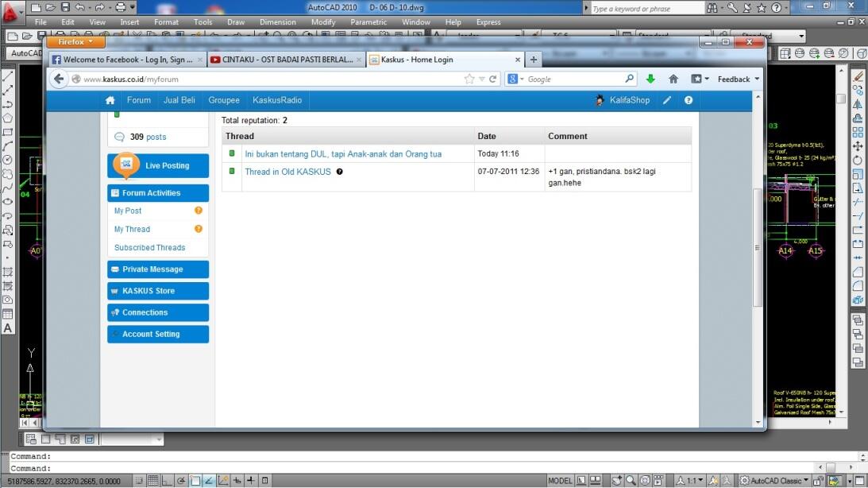Viewport: 868px width, 488px height.
Task: Toggle Polar Tracking in AutoCAD status bar
Action: point(181,481)
